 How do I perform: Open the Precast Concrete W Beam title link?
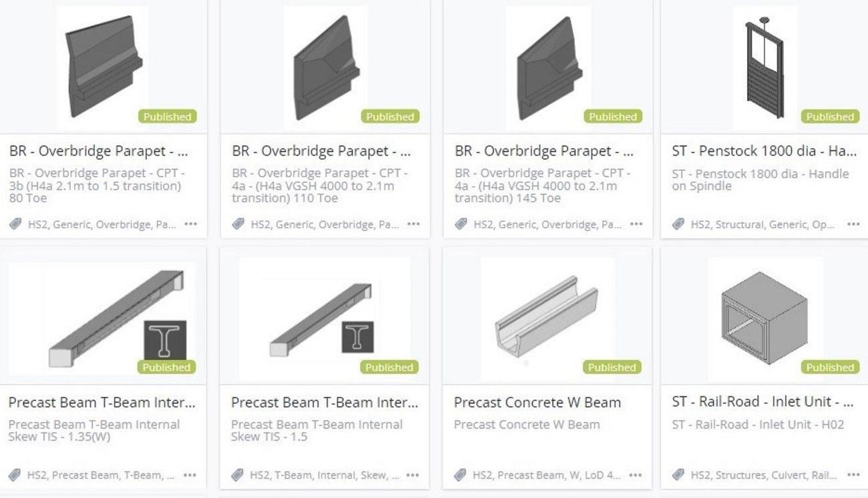point(537,403)
